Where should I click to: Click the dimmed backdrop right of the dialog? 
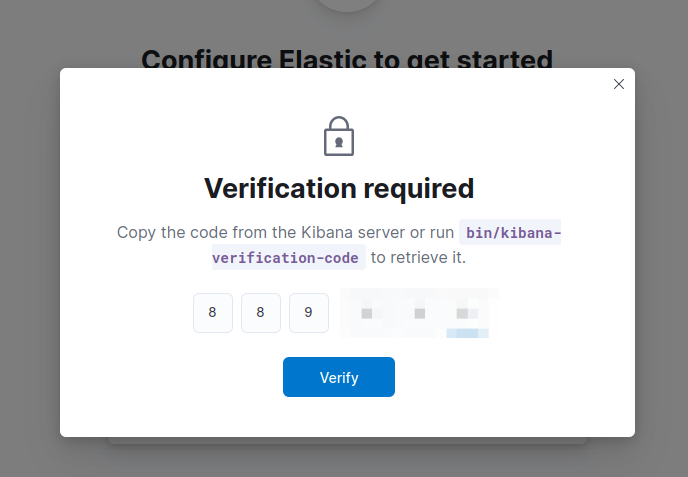pos(661,250)
